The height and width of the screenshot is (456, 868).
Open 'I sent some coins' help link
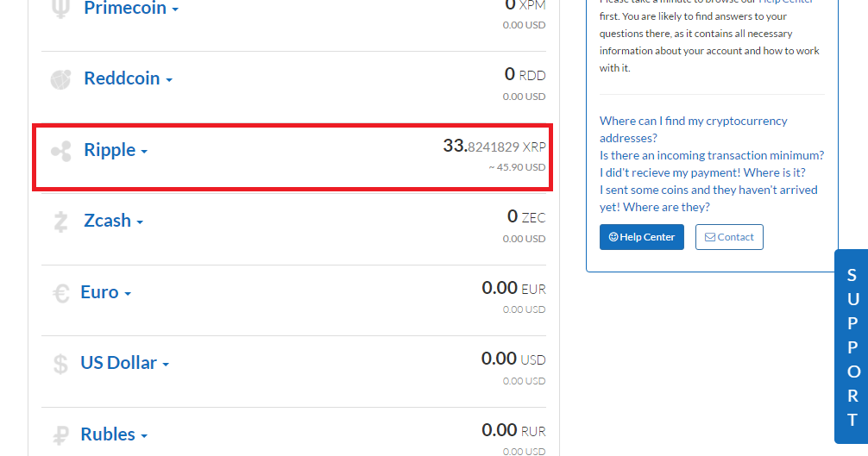(708, 198)
